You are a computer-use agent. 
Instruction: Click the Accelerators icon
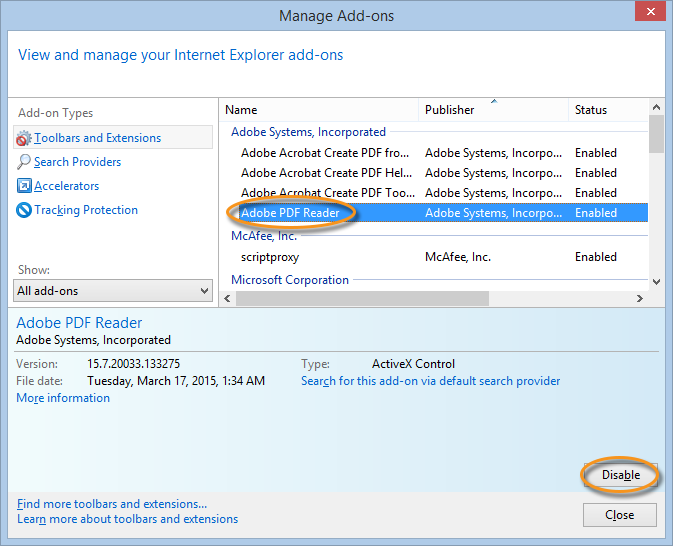tap(25, 186)
